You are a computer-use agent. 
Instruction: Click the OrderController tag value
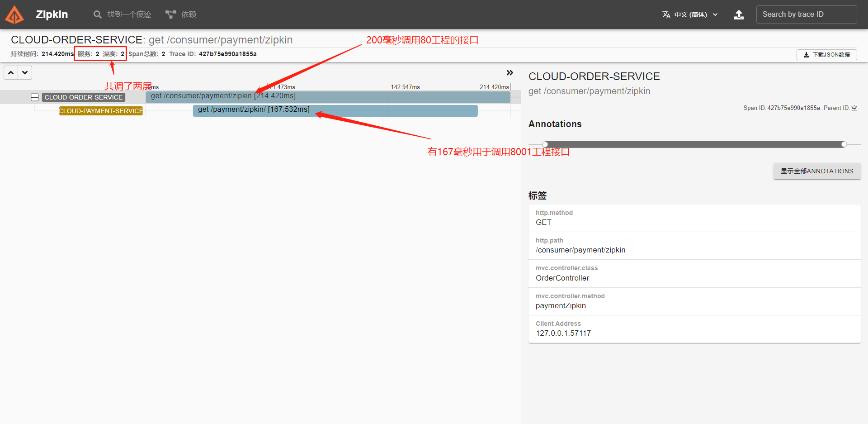click(x=562, y=278)
